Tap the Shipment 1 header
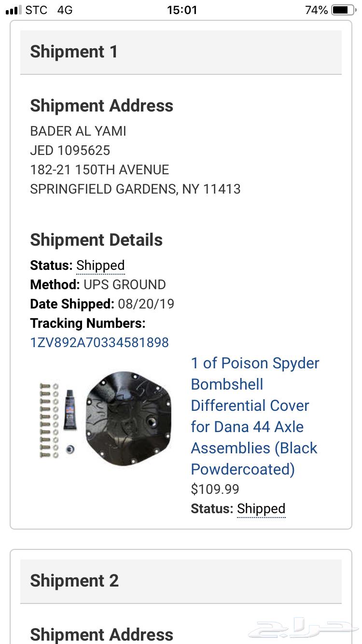 pyautogui.click(x=74, y=52)
